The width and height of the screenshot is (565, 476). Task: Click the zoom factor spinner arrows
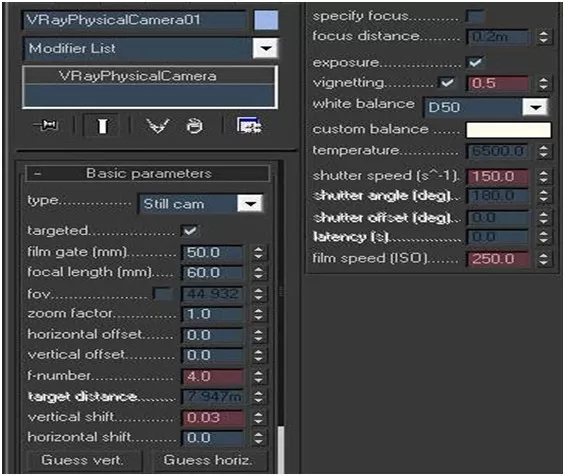258,314
